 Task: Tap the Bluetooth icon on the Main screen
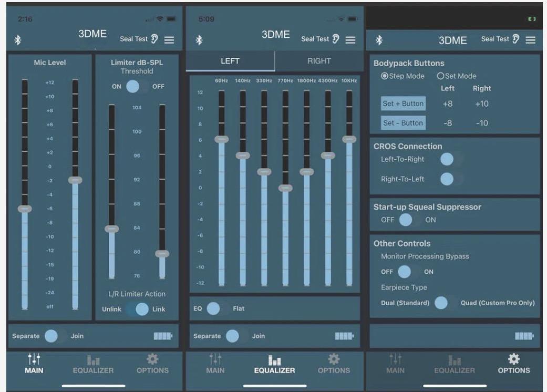click(x=17, y=40)
